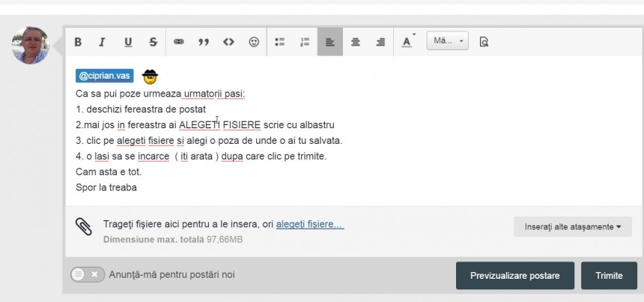Viewport: 644px width, 302px height.
Task: Click the "alegeți fișiere..." link
Action: [309, 224]
